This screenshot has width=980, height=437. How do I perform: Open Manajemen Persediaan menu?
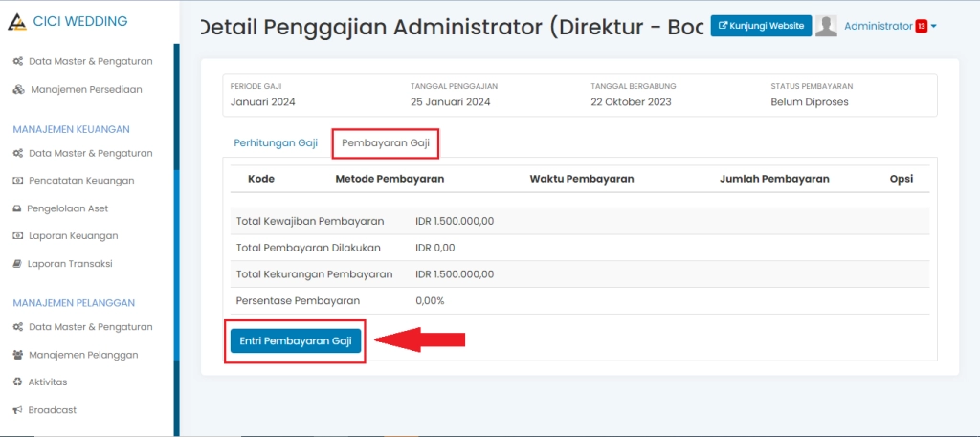click(86, 89)
